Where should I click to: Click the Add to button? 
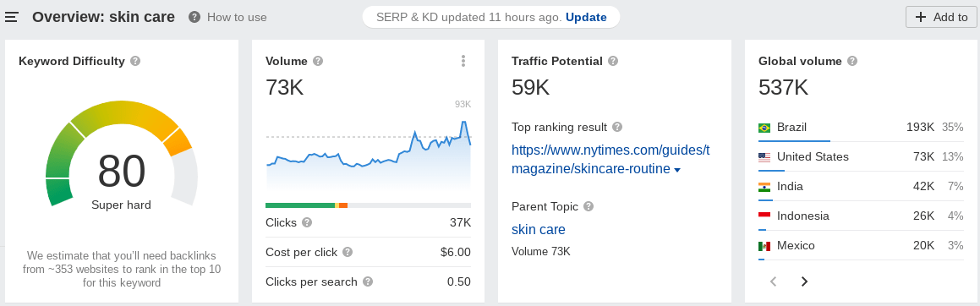tap(940, 17)
